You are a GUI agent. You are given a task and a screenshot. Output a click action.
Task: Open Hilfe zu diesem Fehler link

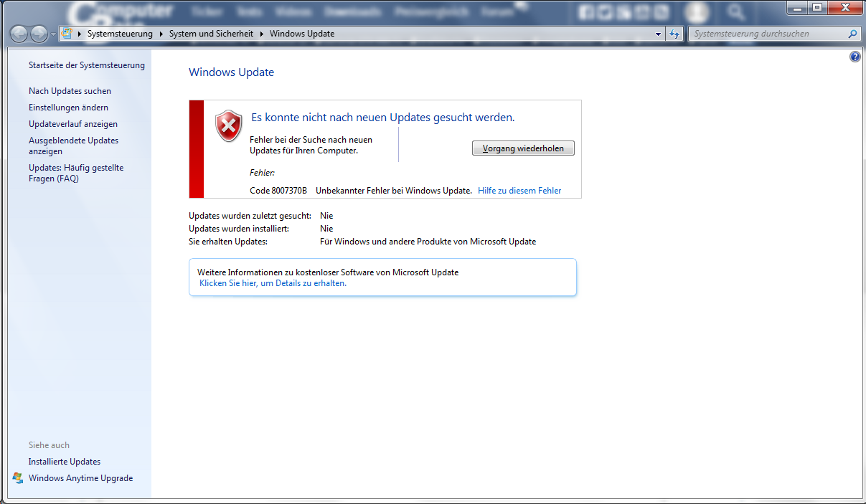(519, 190)
